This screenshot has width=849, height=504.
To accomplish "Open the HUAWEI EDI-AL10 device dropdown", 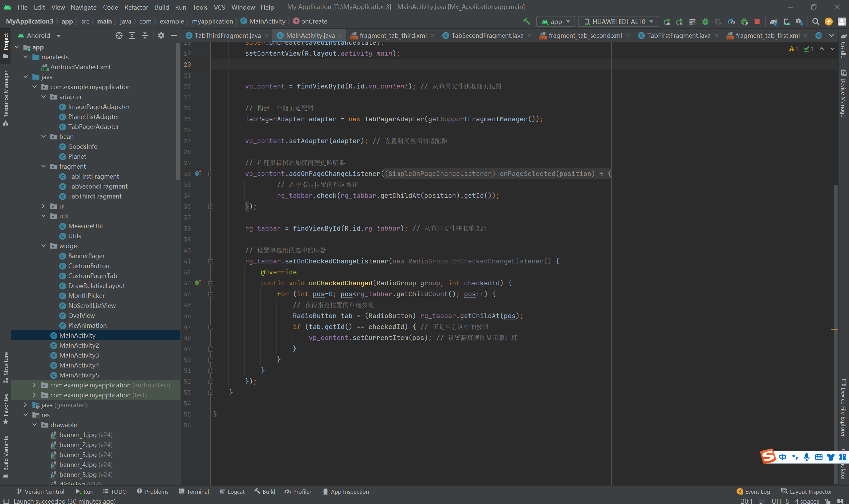I will (x=618, y=22).
